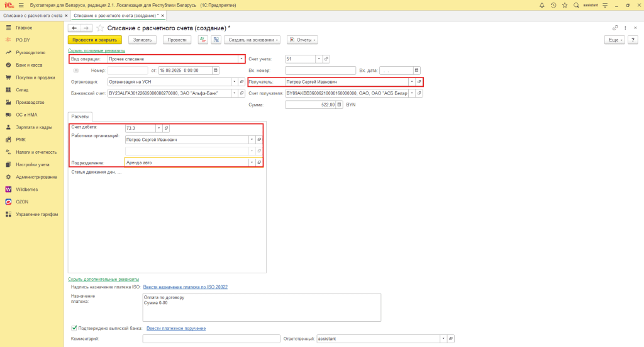Toggle Подтверждено выпиской банка checkbox
Viewport: 644px width, 347px height.
[74, 328]
